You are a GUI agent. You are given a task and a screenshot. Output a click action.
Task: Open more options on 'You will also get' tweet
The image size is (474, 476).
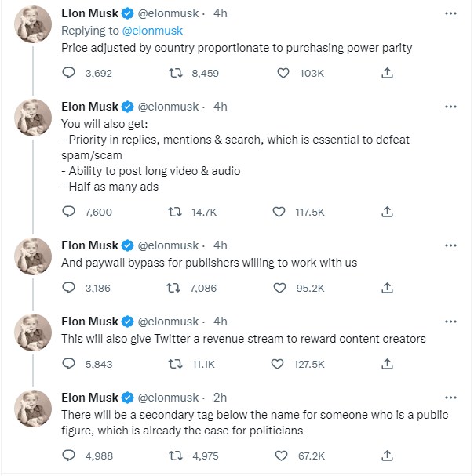tap(450, 107)
